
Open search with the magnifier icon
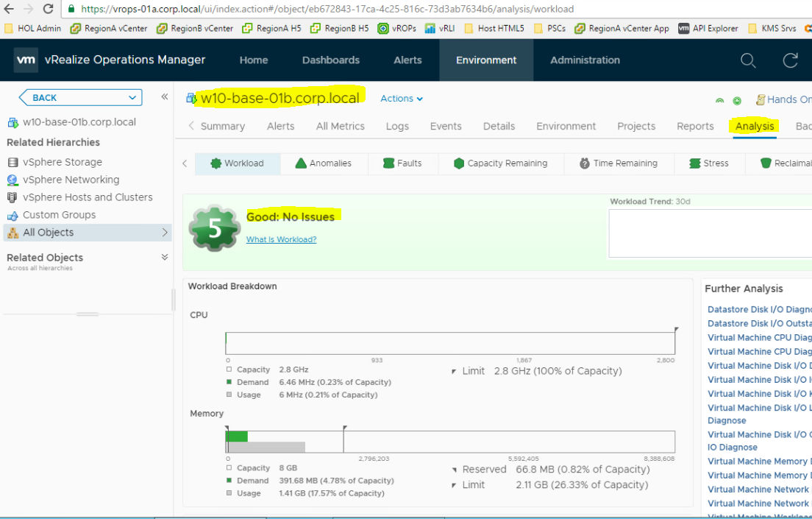coord(748,60)
